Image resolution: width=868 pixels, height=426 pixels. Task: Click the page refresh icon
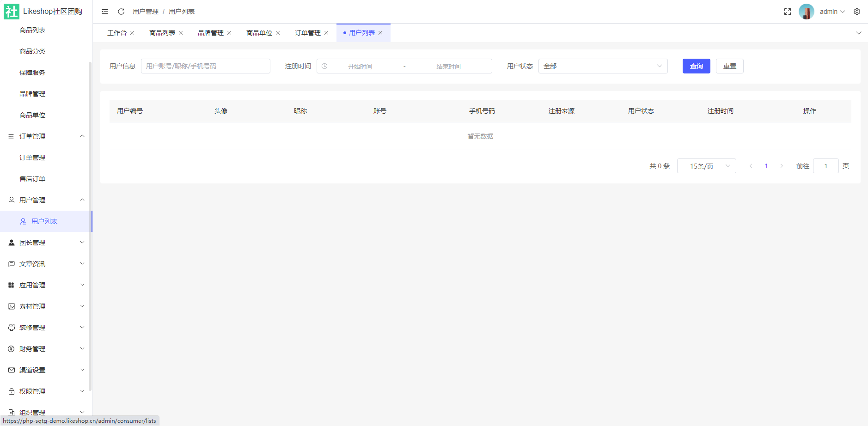tap(121, 12)
